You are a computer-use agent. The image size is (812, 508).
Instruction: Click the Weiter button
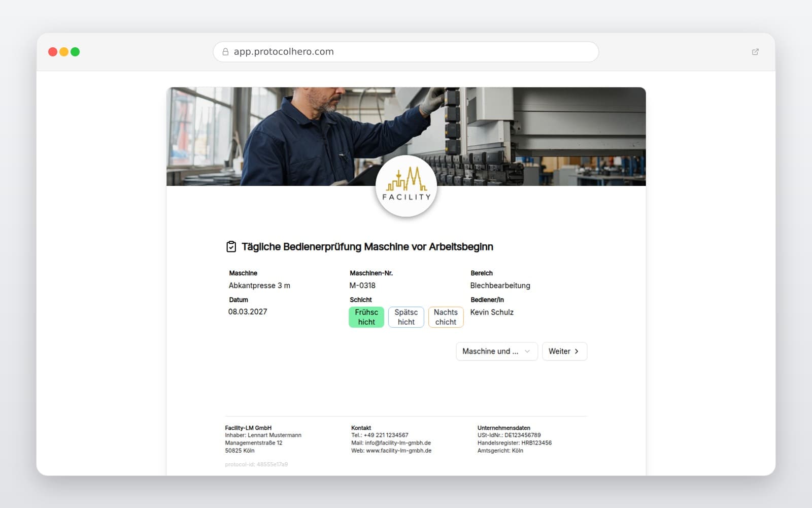(x=564, y=352)
